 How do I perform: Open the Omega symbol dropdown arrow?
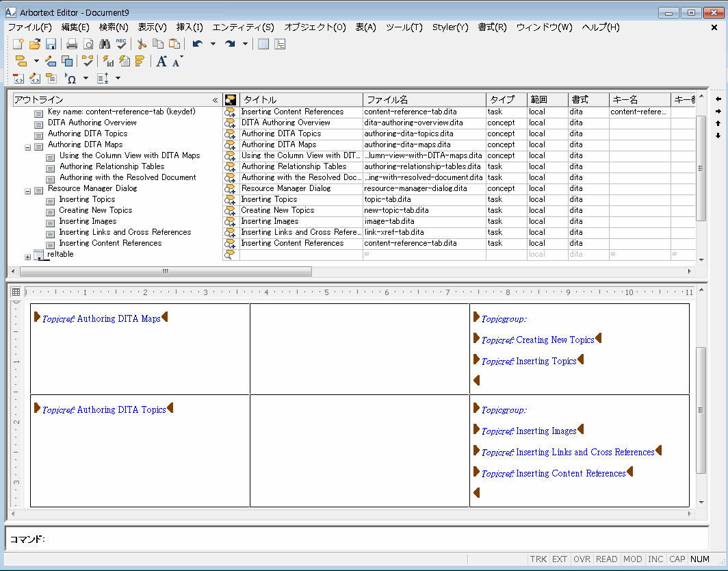point(86,78)
